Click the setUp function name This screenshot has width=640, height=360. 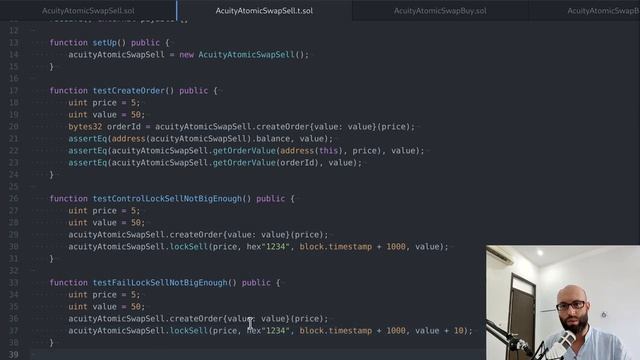[104, 42]
